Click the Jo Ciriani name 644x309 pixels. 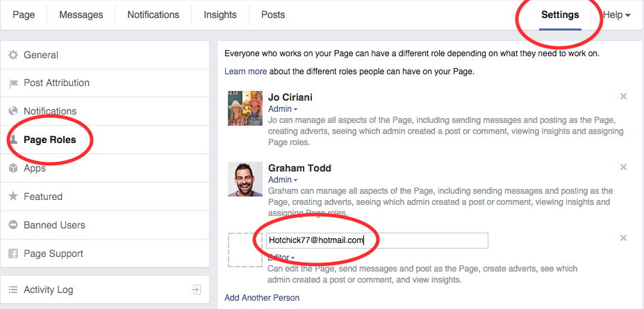tap(290, 97)
